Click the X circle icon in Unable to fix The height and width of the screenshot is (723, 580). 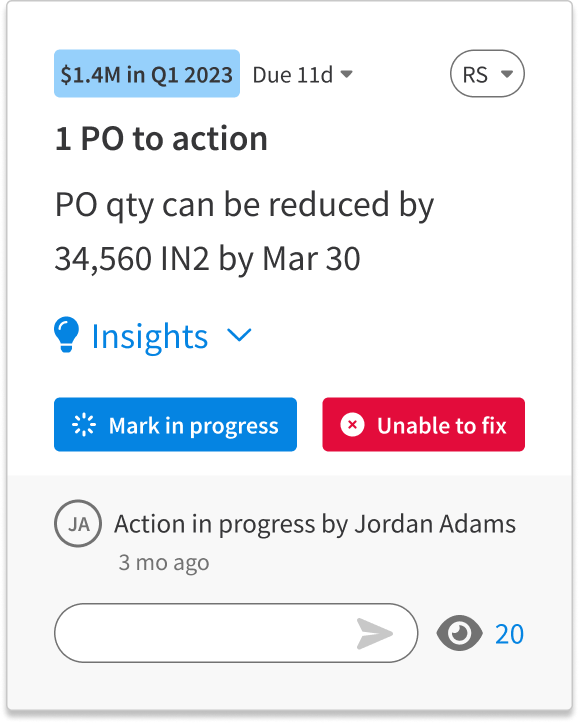click(x=352, y=425)
